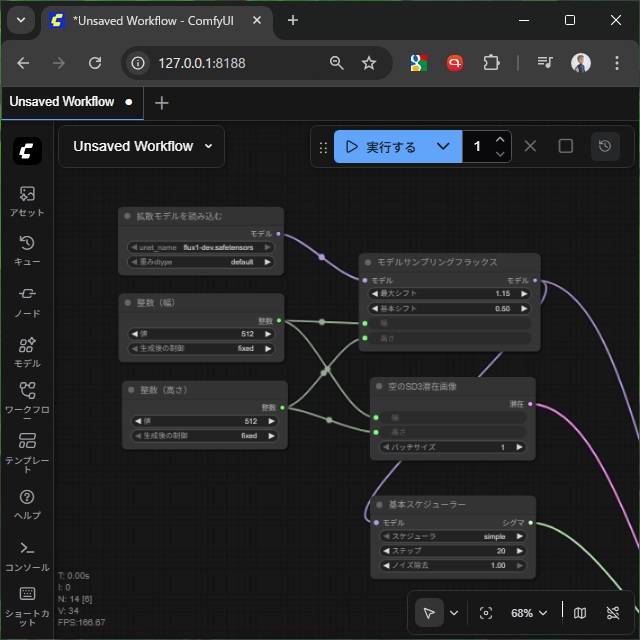Screen dimensions: 640x640
Task: Open the dropdown arrow next to 実行する
Action: coord(443,146)
